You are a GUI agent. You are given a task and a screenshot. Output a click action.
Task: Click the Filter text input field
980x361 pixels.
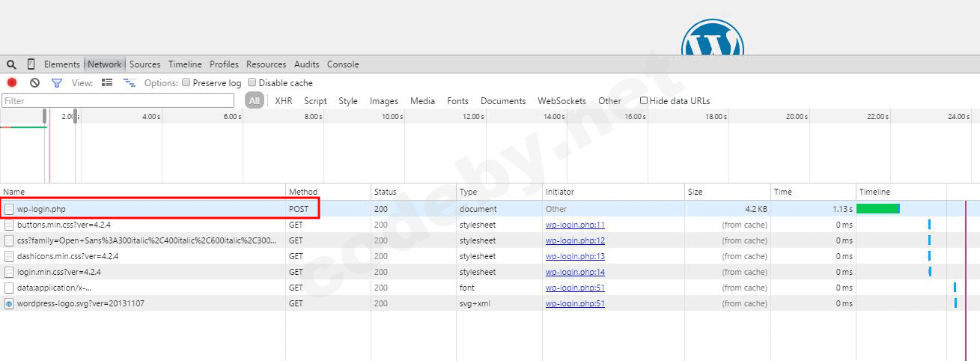tap(118, 100)
